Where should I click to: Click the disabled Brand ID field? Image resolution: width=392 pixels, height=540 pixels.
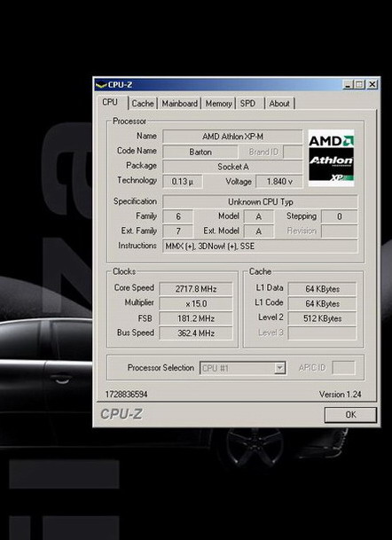[293, 152]
